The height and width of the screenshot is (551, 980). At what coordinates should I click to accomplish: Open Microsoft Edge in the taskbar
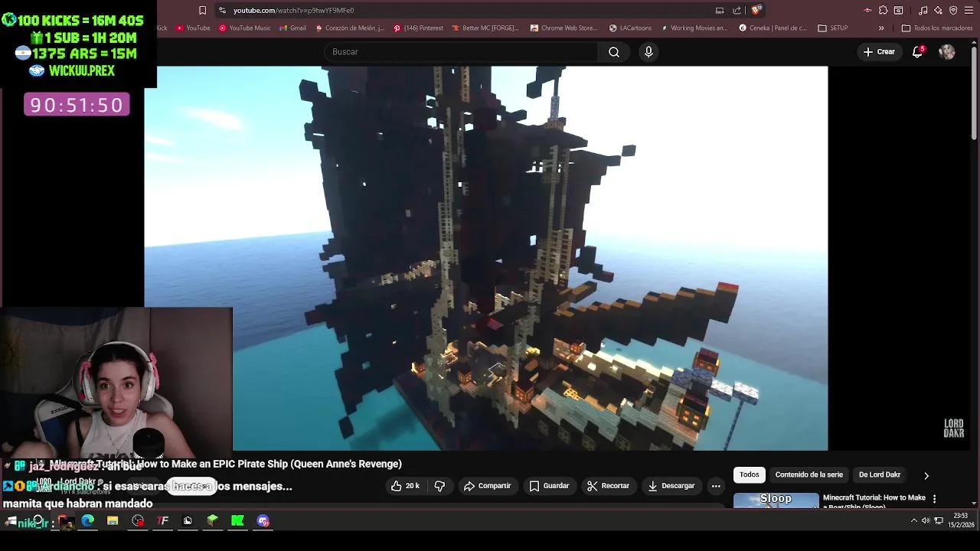[x=88, y=521]
